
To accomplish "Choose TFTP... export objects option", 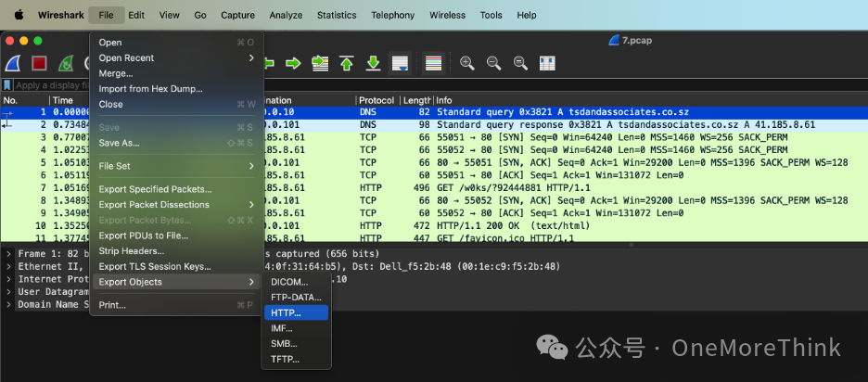I will click(x=296, y=360).
